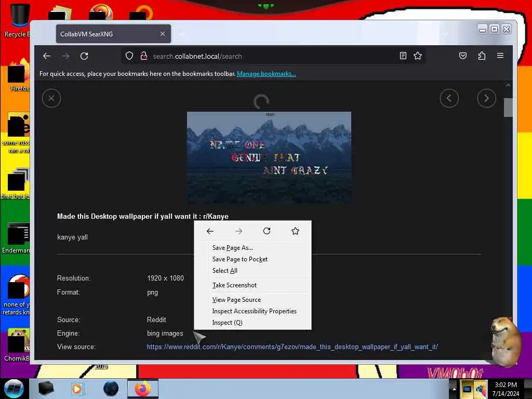Click the page vertical scrollbar thumb
The height and width of the screenshot is (399, 532).
point(508,107)
